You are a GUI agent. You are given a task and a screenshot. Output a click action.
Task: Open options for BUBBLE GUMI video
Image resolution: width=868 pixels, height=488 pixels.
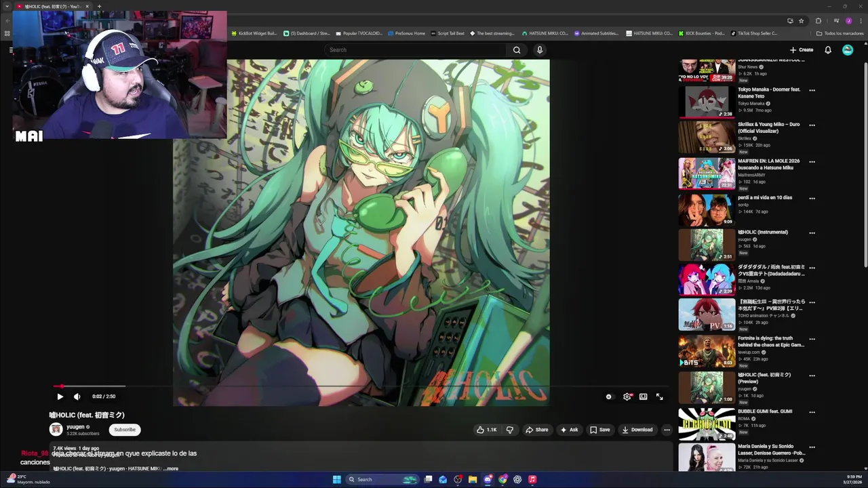[x=812, y=412]
